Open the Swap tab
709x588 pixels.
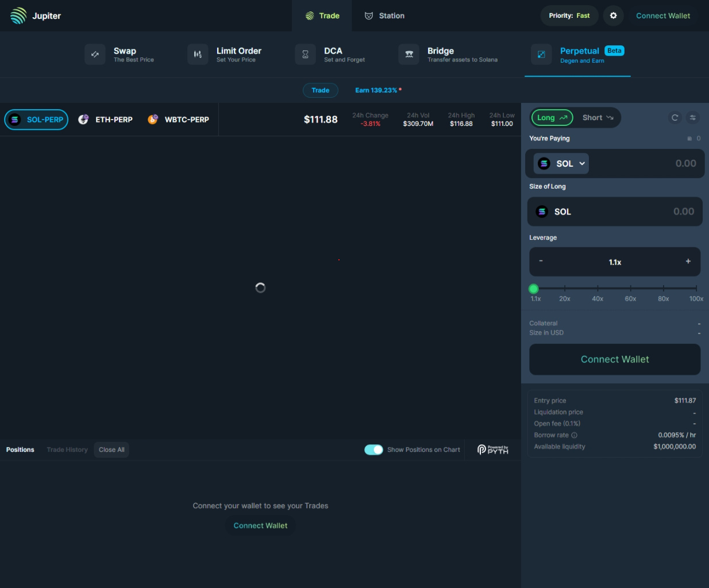tap(120, 55)
